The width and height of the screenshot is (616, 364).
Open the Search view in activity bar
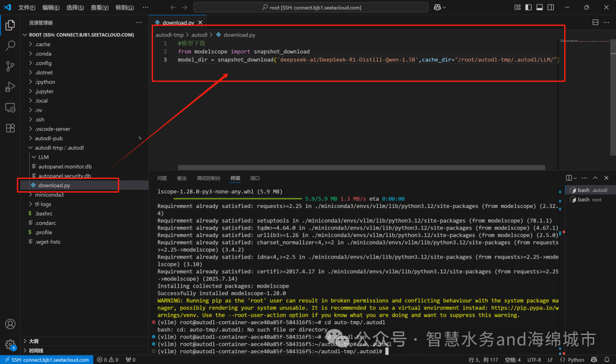coord(10,46)
